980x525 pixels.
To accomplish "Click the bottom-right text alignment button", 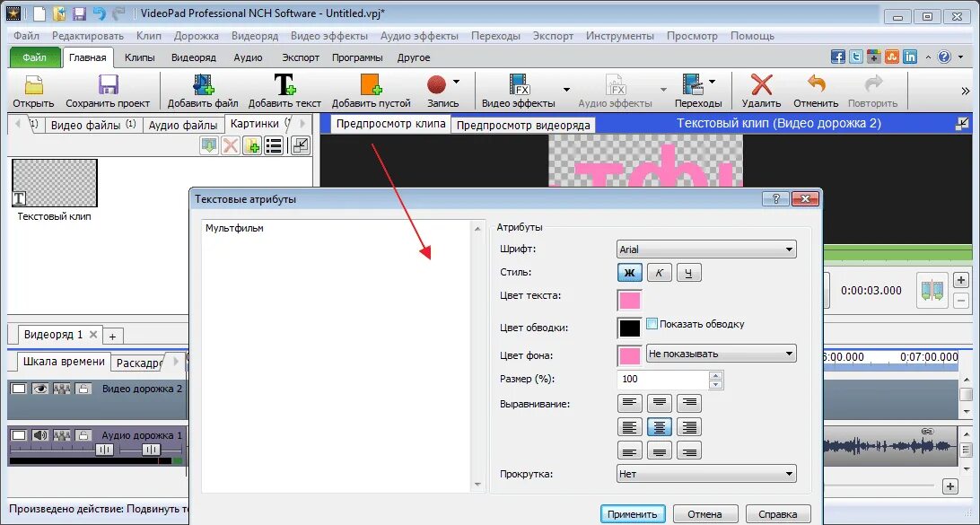I will [x=689, y=451].
